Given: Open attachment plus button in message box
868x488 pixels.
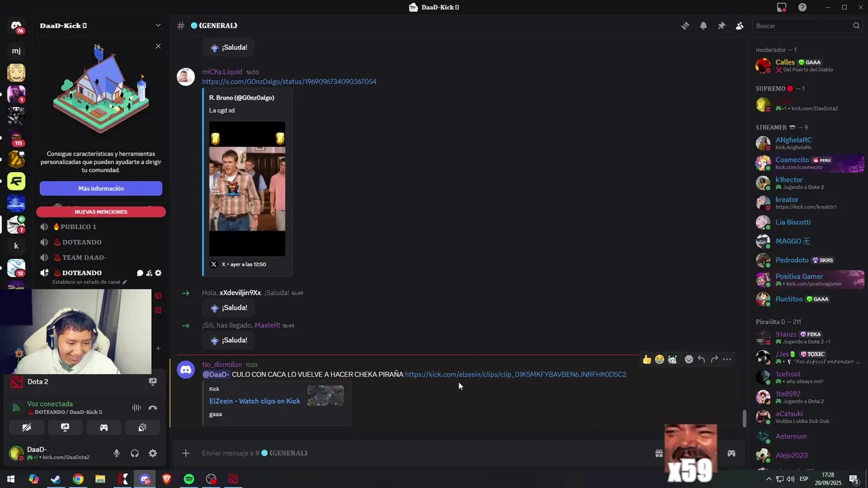Looking at the screenshot, I should tap(186, 453).
